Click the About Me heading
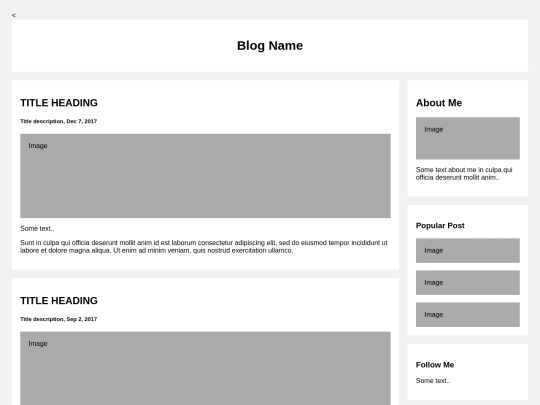Viewport: 540px width, 405px height. tap(439, 103)
